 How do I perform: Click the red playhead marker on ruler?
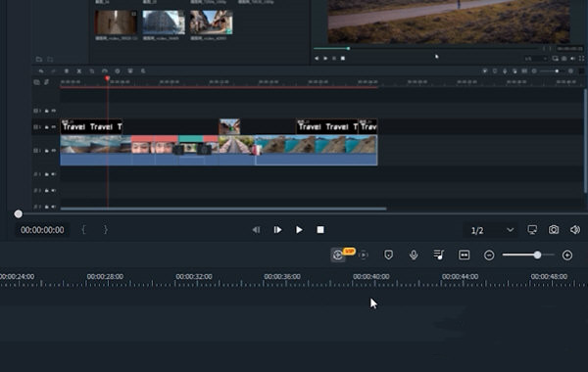[x=107, y=78]
